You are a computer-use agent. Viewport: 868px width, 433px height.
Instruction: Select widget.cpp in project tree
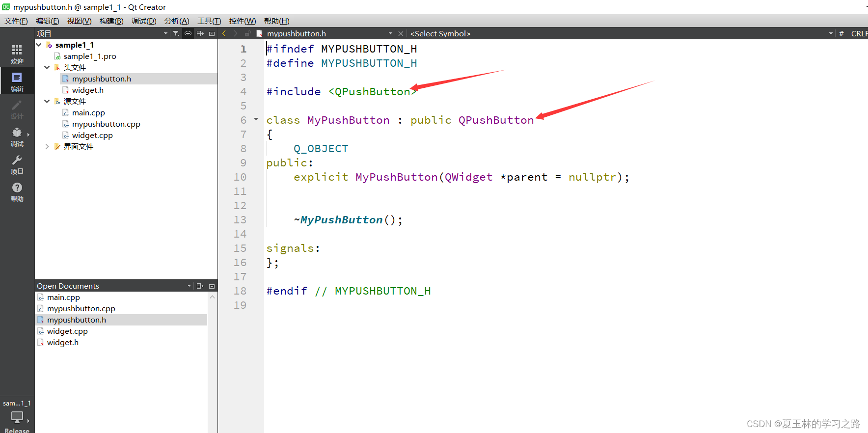[92, 135]
